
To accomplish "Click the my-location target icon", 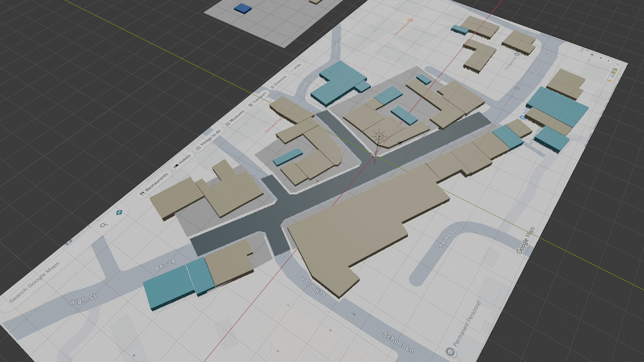I will [x=592, y=55].
